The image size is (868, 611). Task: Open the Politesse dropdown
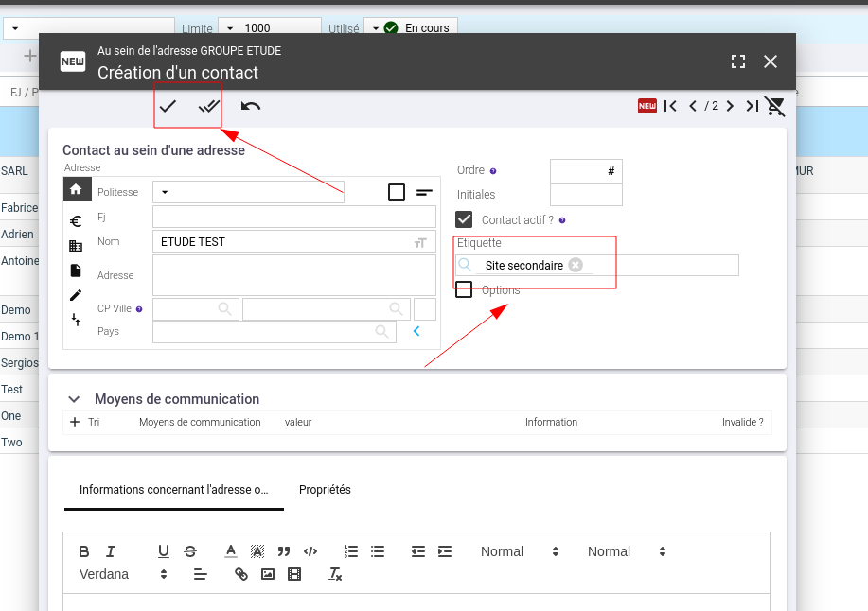[248, 192]
